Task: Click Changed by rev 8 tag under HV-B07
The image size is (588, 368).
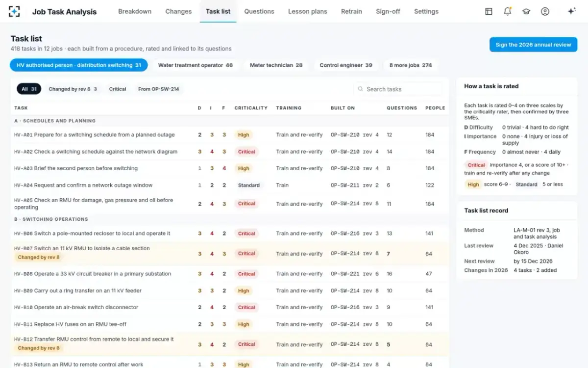Action: pos(39,257)
